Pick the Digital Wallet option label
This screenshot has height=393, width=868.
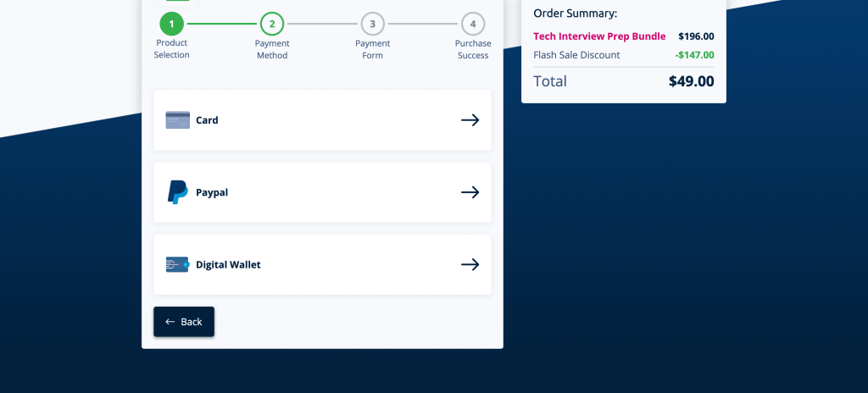(x=228, y=264)
